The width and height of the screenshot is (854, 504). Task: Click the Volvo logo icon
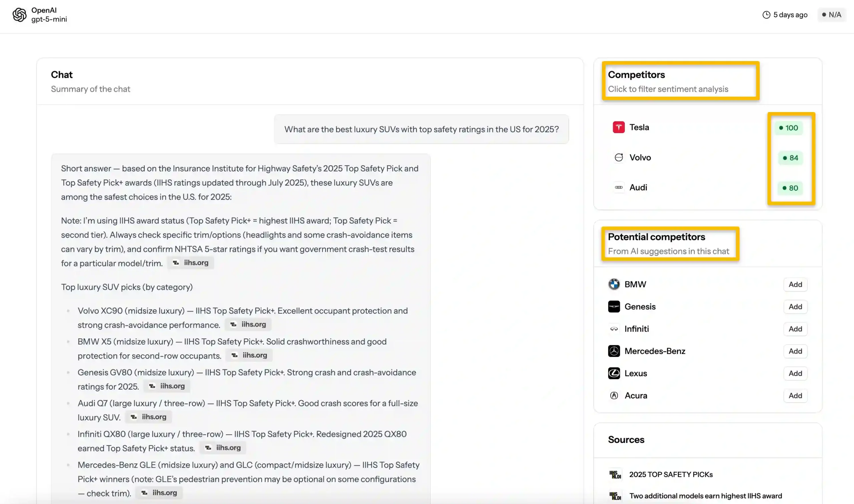click(x=618, y=157)
